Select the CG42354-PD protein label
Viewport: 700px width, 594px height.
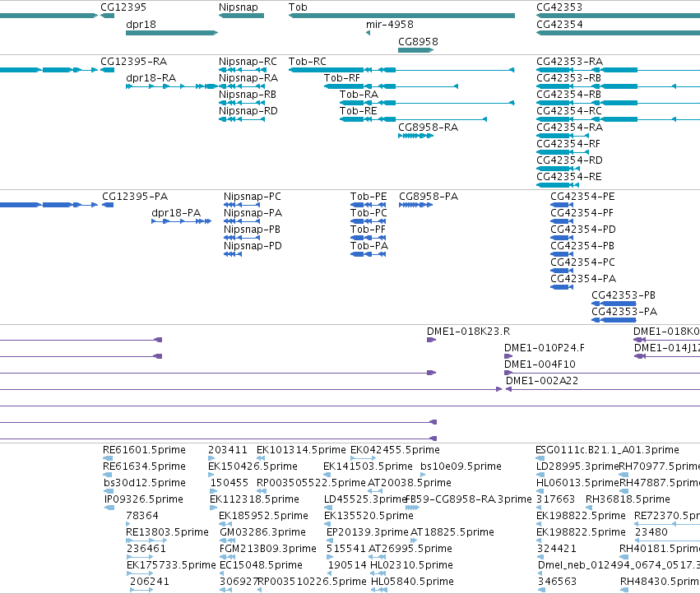583,230
